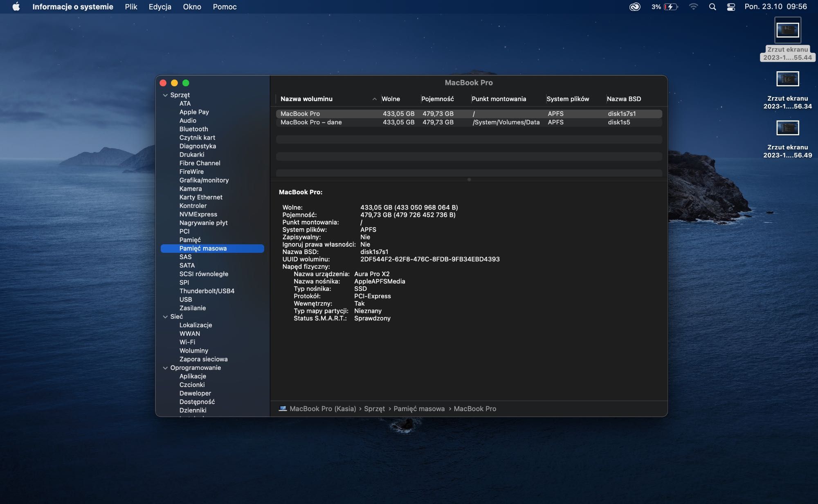Select PCI in the sidebar
The height and width of the screenshot is (504, 818).
pyautogui.click(x=184, y=232)
